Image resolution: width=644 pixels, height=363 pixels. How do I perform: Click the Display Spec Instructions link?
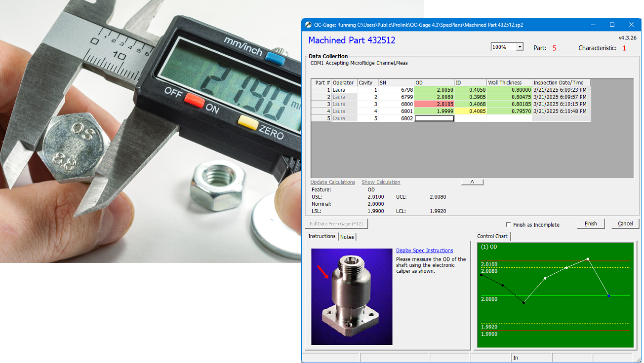(x=424, y=251)
